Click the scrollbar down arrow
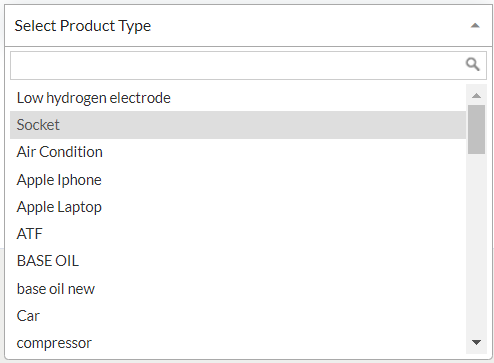The height and width of the screenshot is (363, 494). tap(476, 342)
